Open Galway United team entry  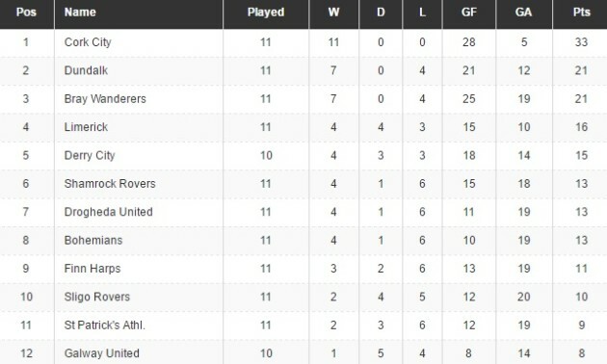coord(102,353)
